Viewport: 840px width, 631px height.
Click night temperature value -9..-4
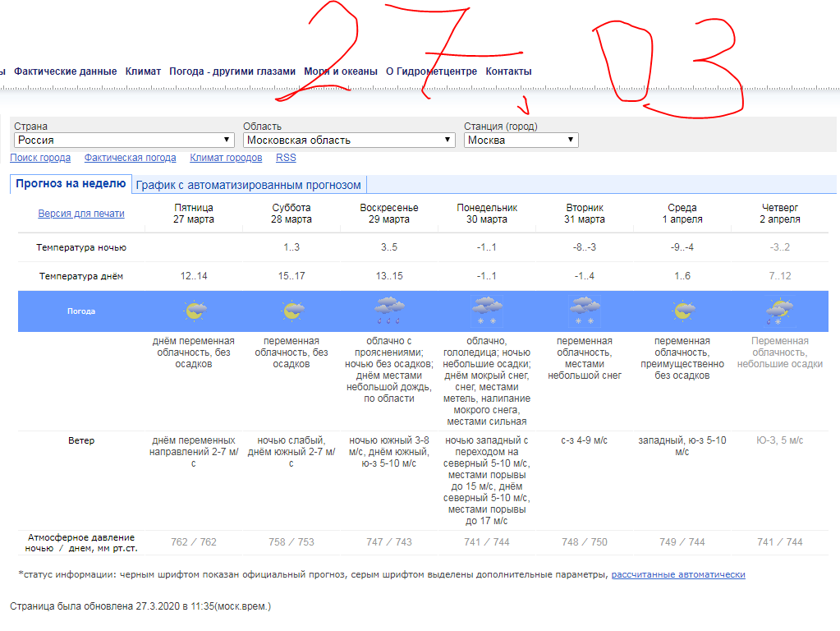(x=682, y=247)
